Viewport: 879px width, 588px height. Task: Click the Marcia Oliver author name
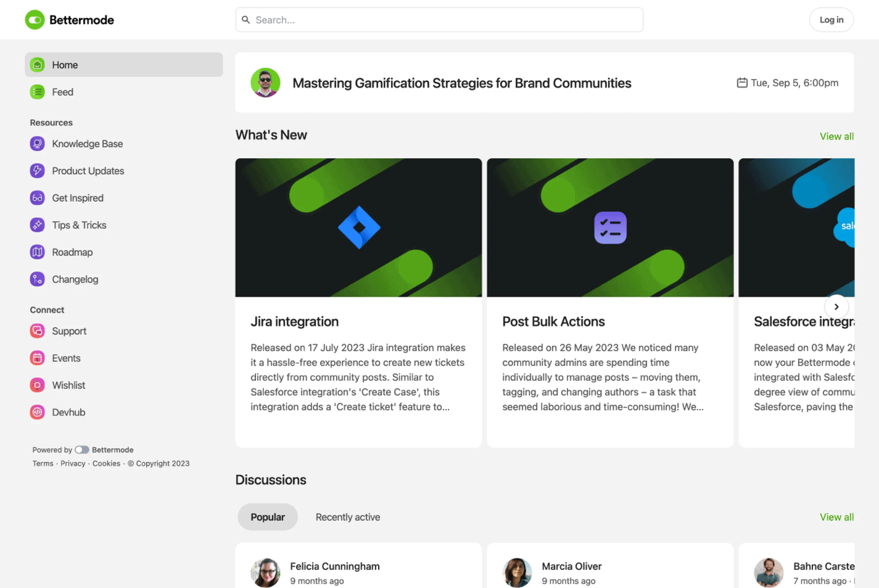click(571, 566)
